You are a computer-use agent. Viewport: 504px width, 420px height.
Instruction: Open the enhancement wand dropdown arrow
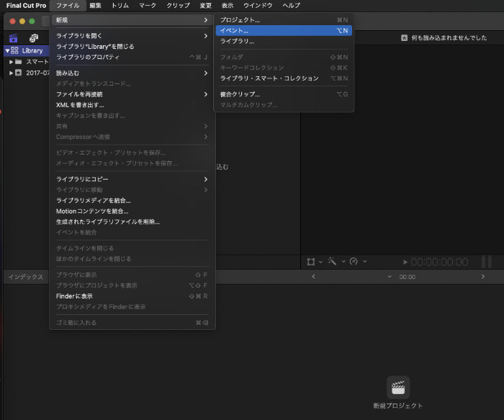click(x=343, y=262)
